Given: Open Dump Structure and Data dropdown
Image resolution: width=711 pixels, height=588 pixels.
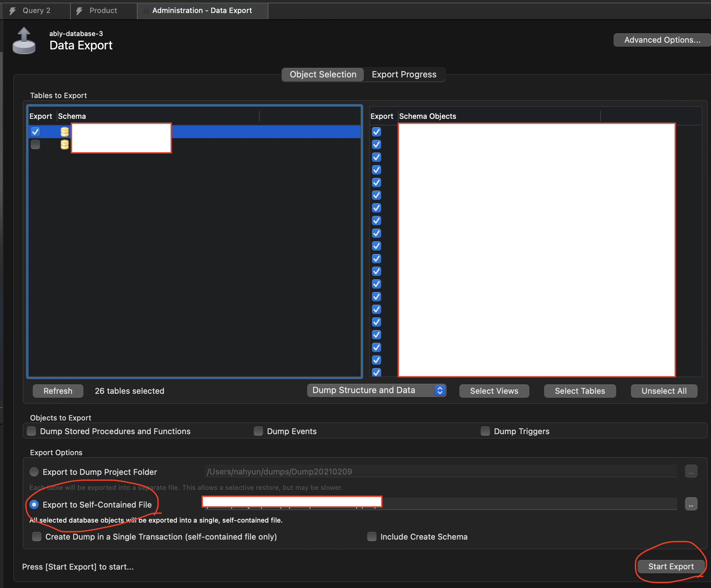Looking at the screenshot, I should point(377,390).
